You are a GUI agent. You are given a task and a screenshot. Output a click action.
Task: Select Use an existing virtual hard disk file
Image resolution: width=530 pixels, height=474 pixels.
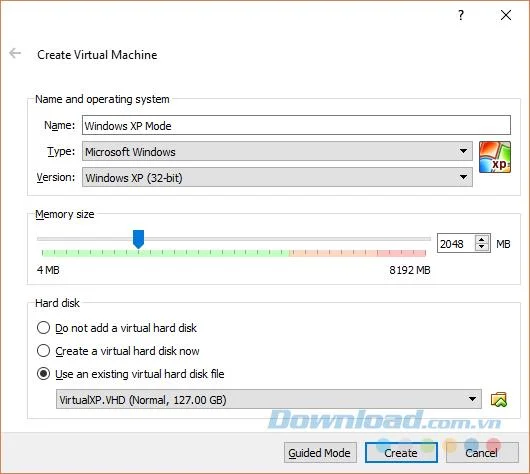coord(43,374)
